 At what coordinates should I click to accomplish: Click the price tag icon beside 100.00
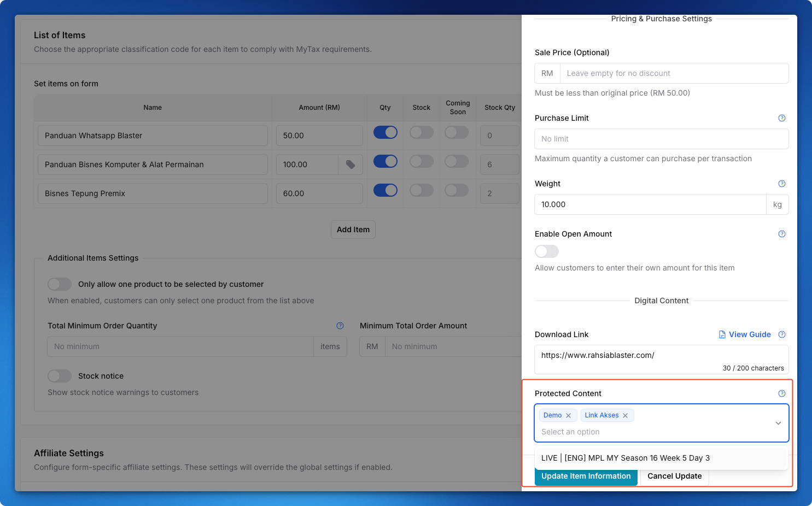click(350, 164)
